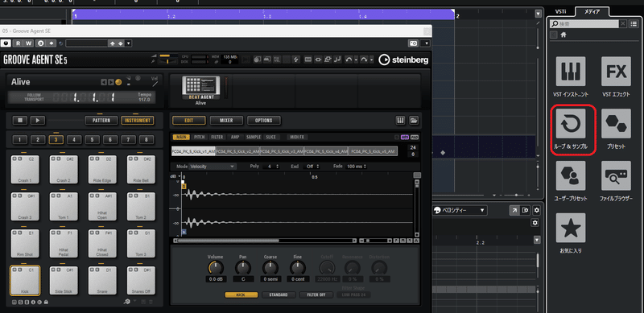Switch to Instrument pad mode

(138, 121)
